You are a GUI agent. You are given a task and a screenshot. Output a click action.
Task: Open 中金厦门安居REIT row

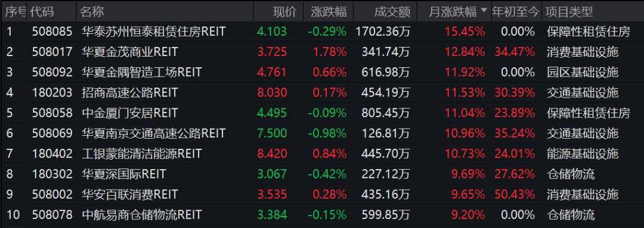(322, 113)
